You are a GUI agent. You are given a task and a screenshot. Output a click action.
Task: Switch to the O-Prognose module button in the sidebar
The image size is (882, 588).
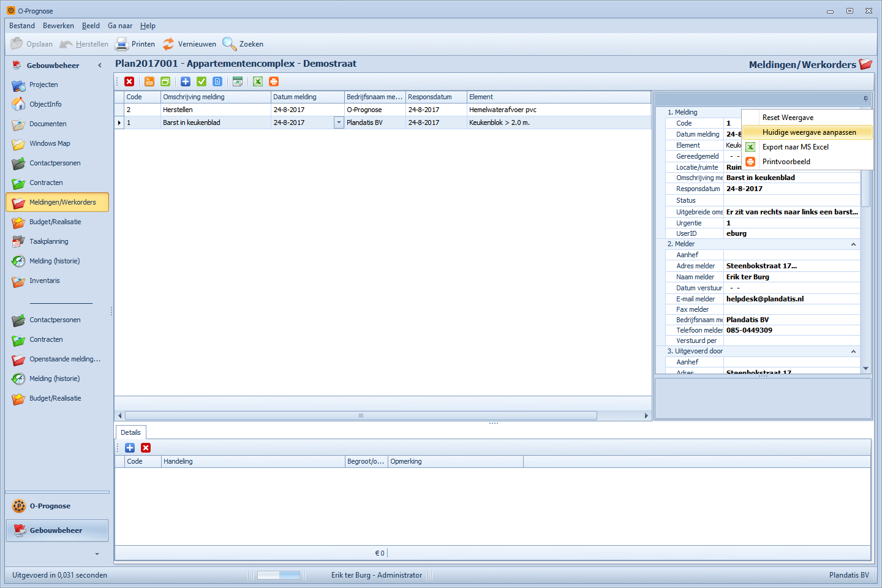[57, 506]
